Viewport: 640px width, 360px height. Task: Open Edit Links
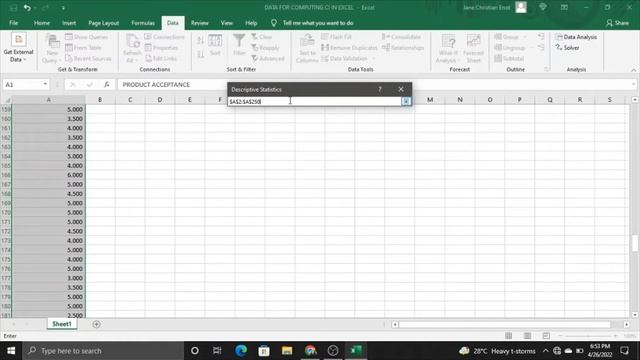pyautogui.click(x=161, y=58)
